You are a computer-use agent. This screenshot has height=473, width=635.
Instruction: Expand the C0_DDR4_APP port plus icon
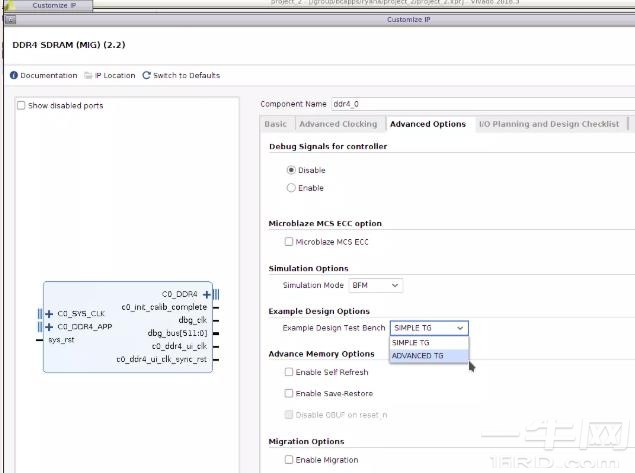[49, 327]
